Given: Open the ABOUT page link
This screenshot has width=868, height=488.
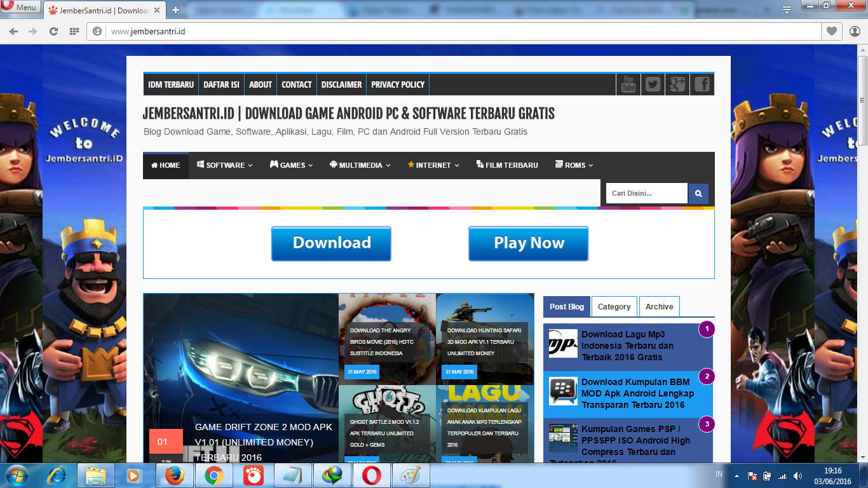Looking at the screenshot, I should (261, 85).
